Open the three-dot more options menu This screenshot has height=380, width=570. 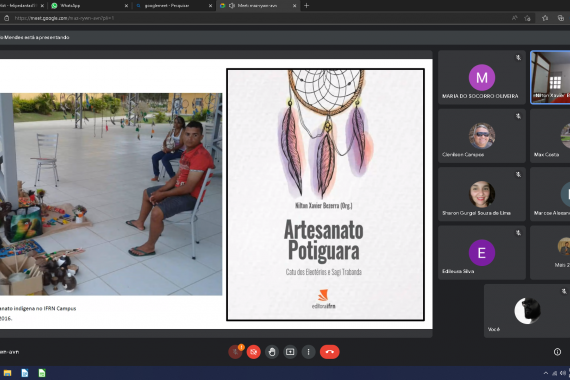[x=308, y=352]
